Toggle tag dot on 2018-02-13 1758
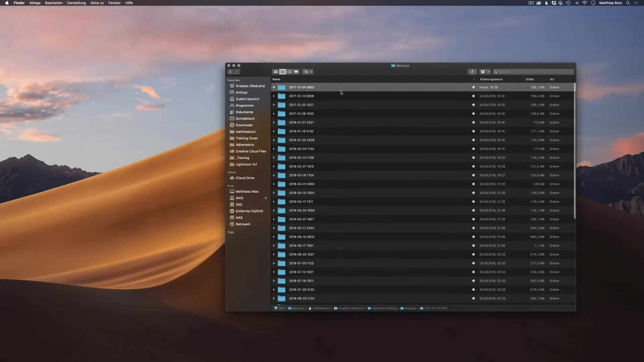Viewport: 644px width, 362px height. pos(473,157)
